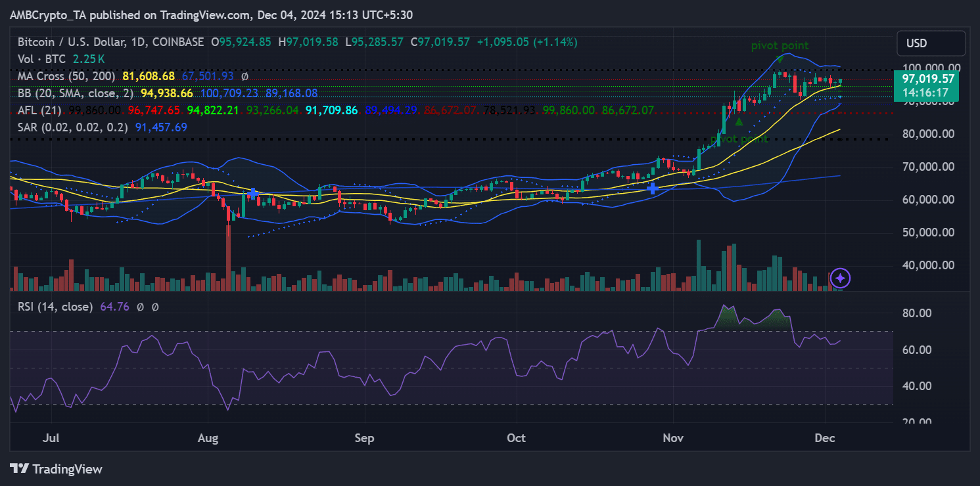The height and width of the screenshot is (486, 980).
Task: Click the RSI (14, close) indicator label
Action: pyautogui.click(x=55, y=307)
